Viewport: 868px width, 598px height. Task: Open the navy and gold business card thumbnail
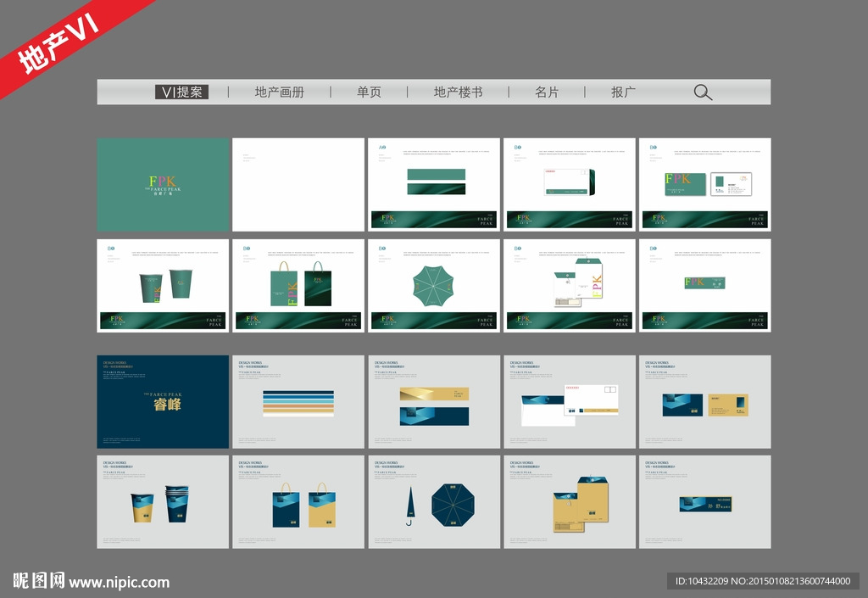tap(705, 402)
